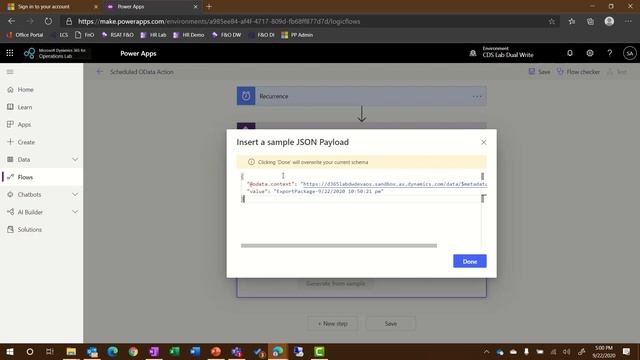Open the PP Admin bookmark

[297, 35]
